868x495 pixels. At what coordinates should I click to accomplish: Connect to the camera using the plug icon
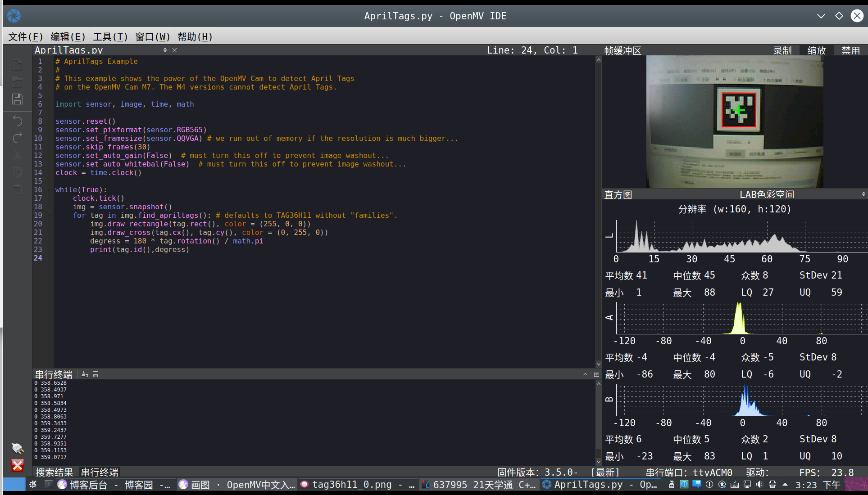[18, 448]
